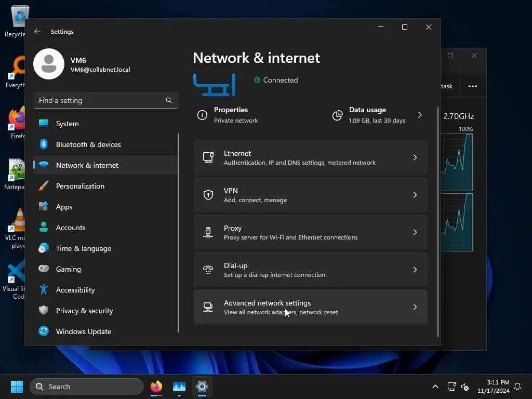532x399 pixels.
Task: Open Firefox from the taskbar
Action: tap(156, 387)
